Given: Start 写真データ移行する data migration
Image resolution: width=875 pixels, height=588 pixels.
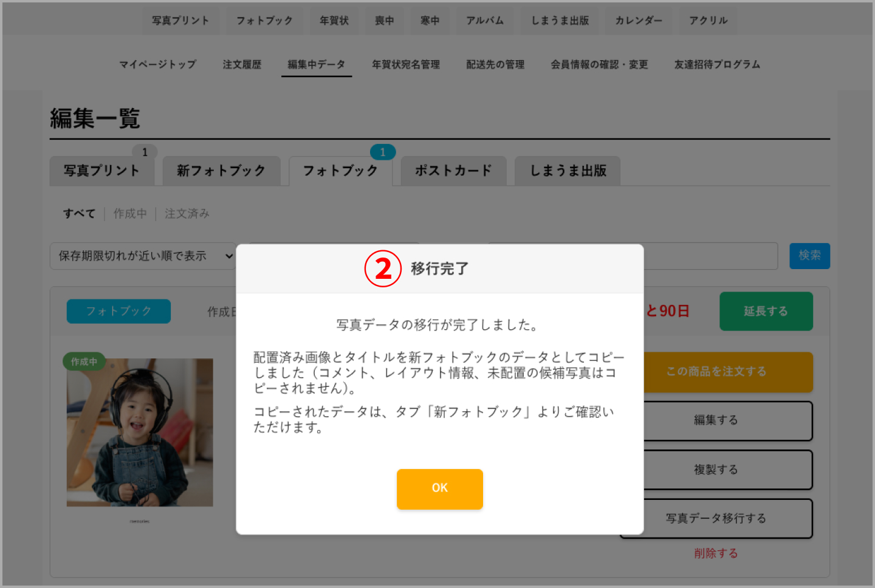Looking at the screenshot, I should click(x=715, y=518).
